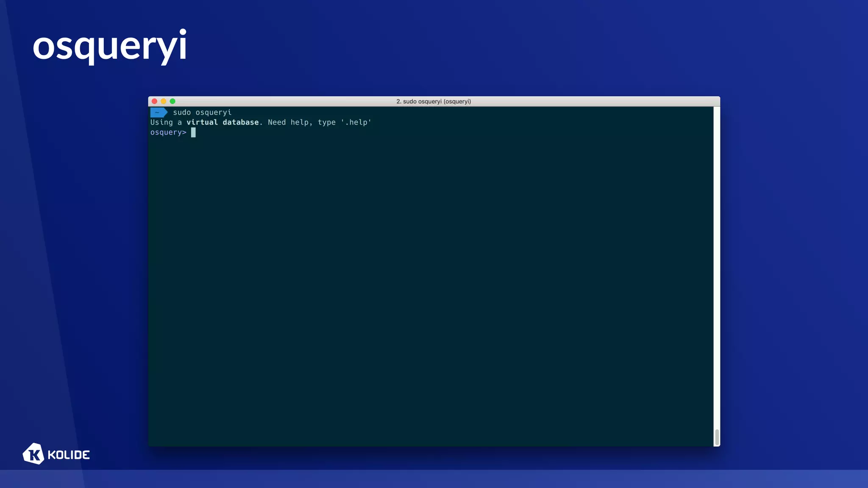Click the Kolide K hexagon logo

tap(33, 454)
